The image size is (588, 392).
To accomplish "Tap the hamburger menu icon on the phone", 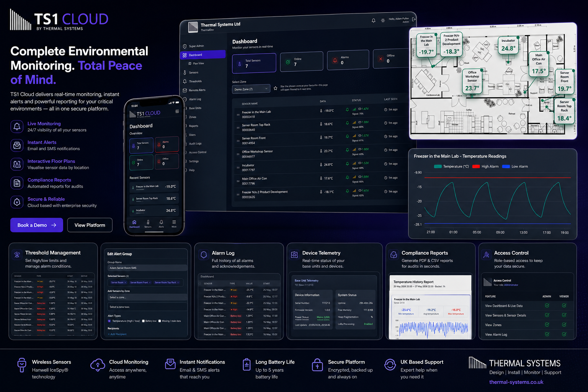I will click(177, 111).
